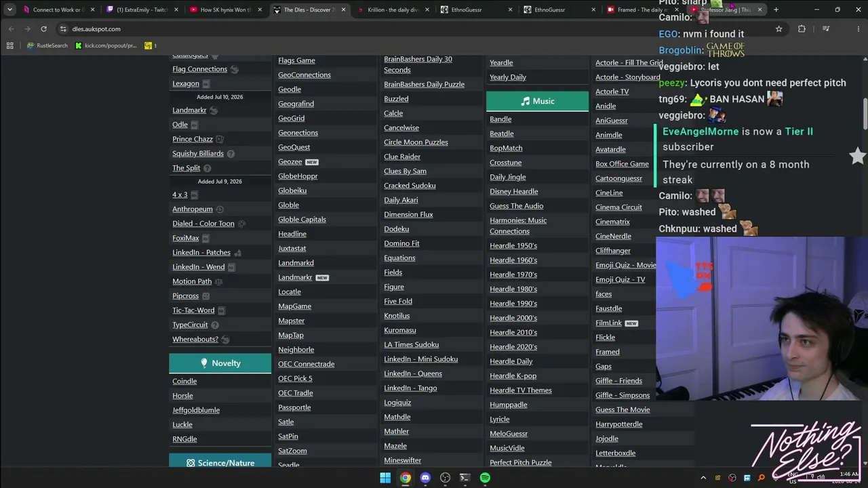
Task: Bookmark this page with the star icon
Action: point(778,28)
